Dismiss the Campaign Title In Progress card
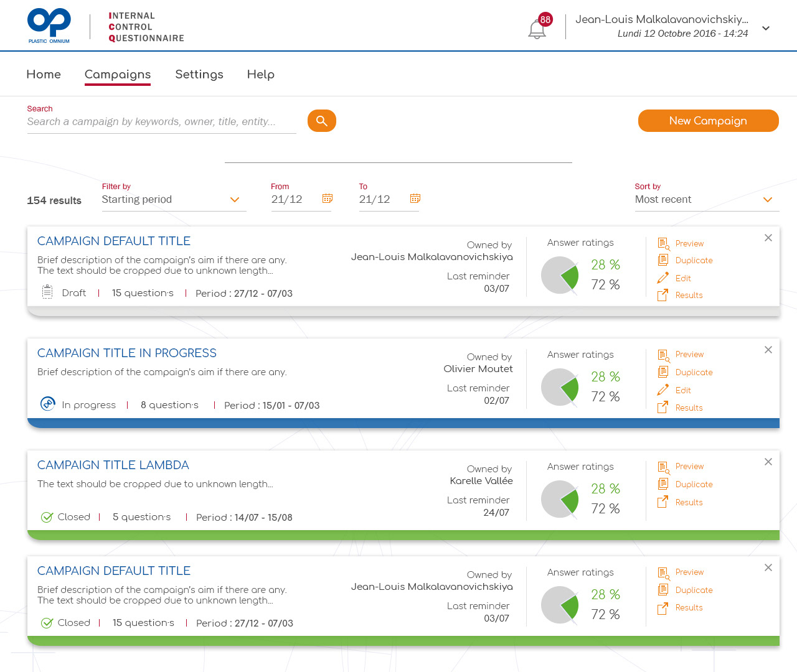The image size is (797, 672). (x=768, y=350)
